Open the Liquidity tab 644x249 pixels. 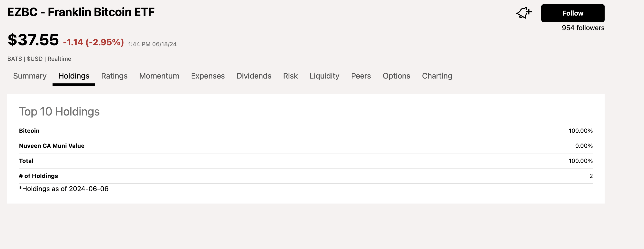324,76
